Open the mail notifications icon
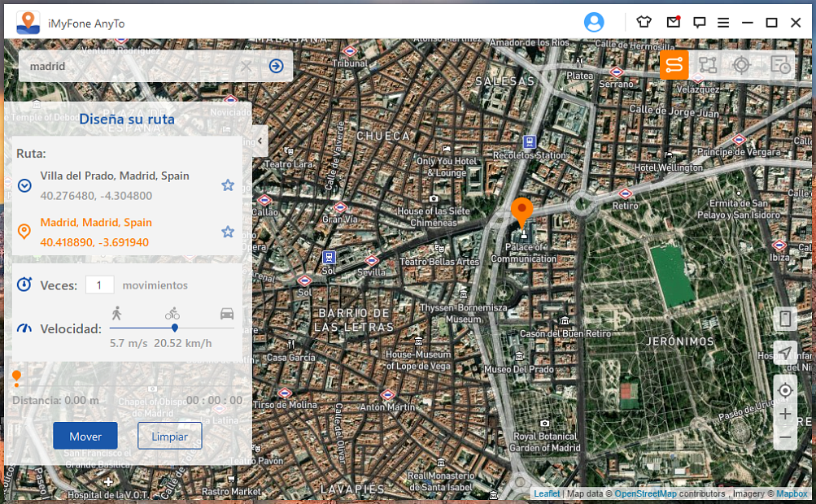This screenshot has width=816, height=504. pos(674,22)
